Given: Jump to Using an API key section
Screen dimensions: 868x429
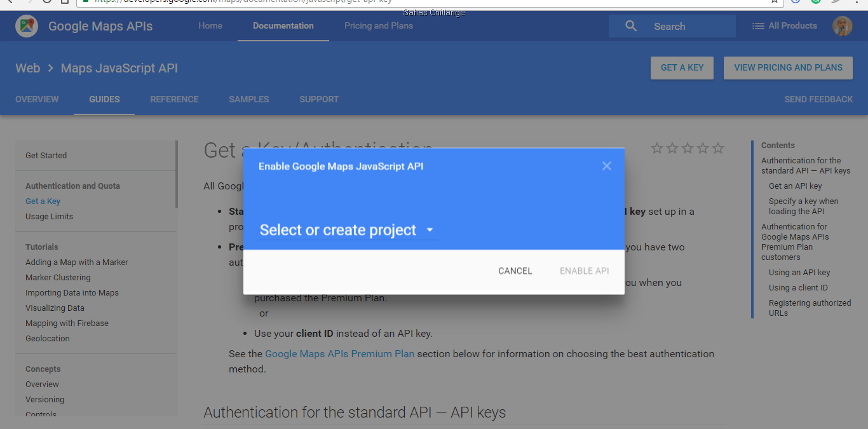Looking at the screenshot, I should click(799, 273).
